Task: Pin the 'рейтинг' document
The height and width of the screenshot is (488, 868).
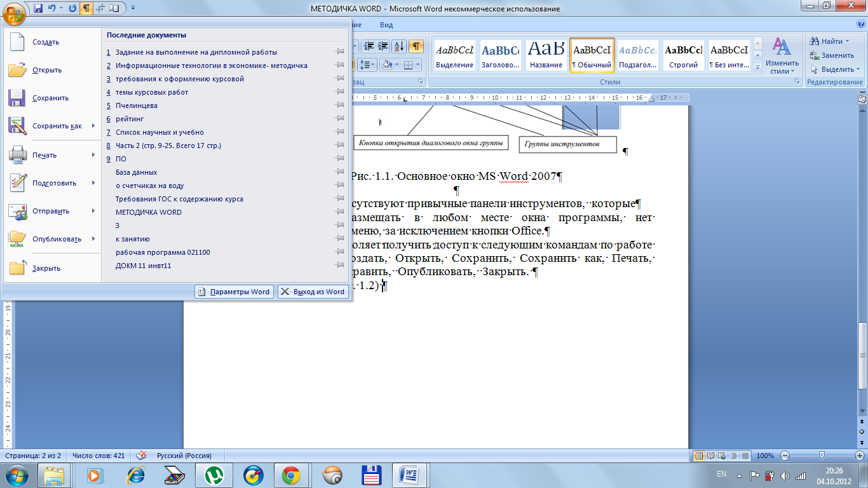Action: click(341, 119)
